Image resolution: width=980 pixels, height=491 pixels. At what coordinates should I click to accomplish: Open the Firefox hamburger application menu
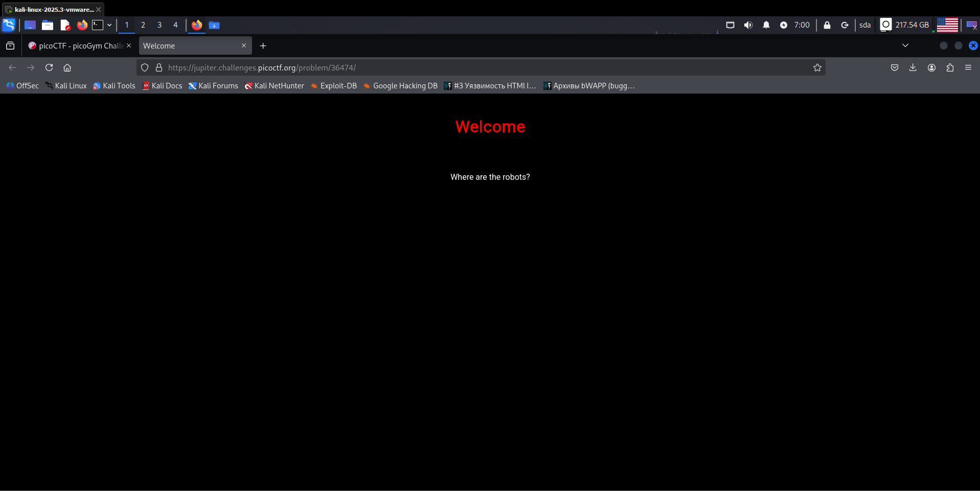968,67
